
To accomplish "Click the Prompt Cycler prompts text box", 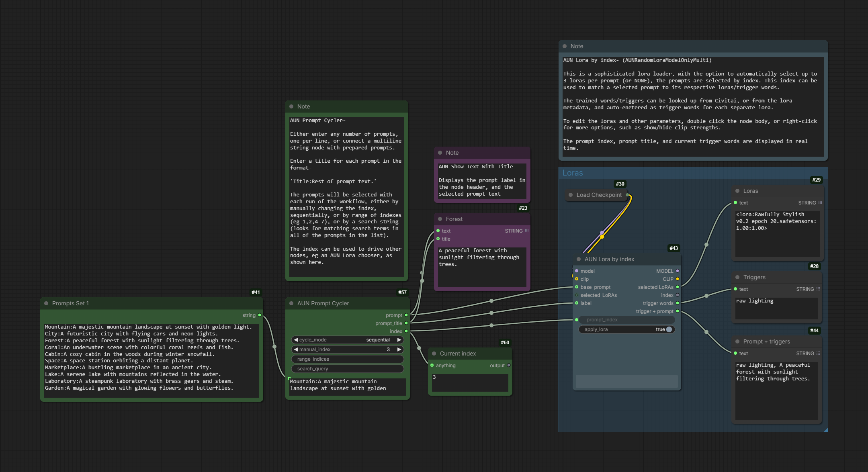I will 348,387.
